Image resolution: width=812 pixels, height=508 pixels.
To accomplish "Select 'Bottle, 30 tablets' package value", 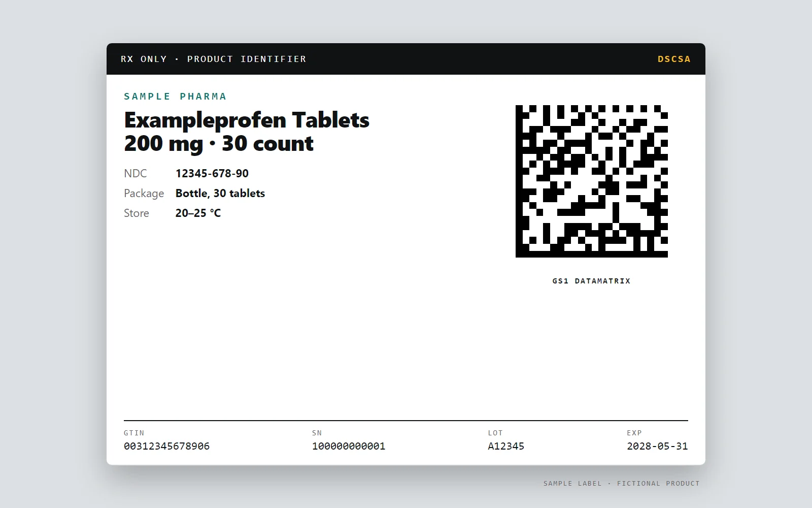I will 220,193.
